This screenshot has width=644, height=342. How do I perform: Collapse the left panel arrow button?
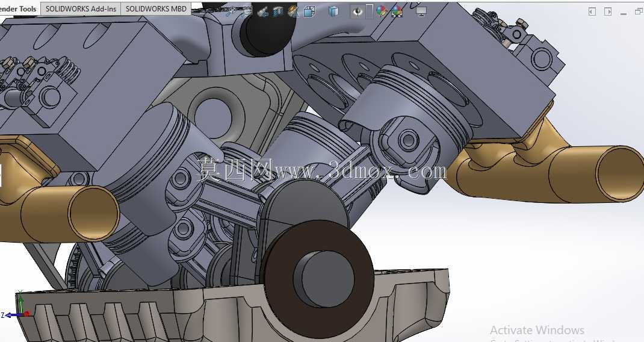592,11
